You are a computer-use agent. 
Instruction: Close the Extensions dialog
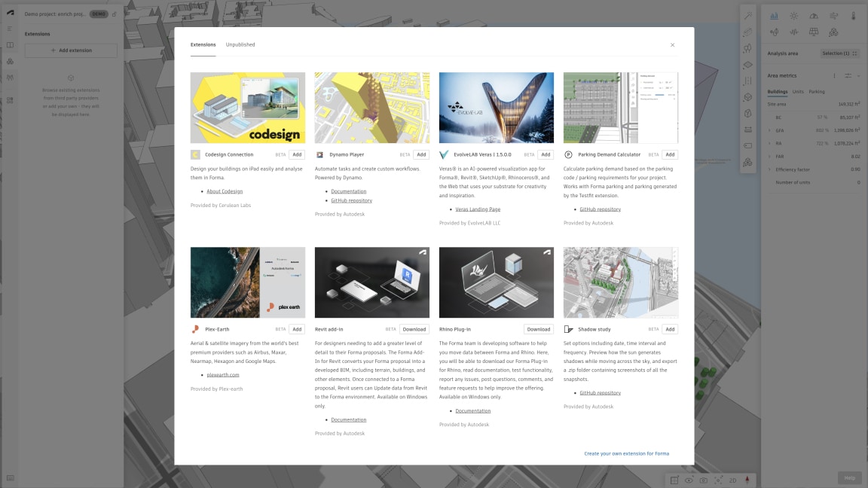[672, 45]
